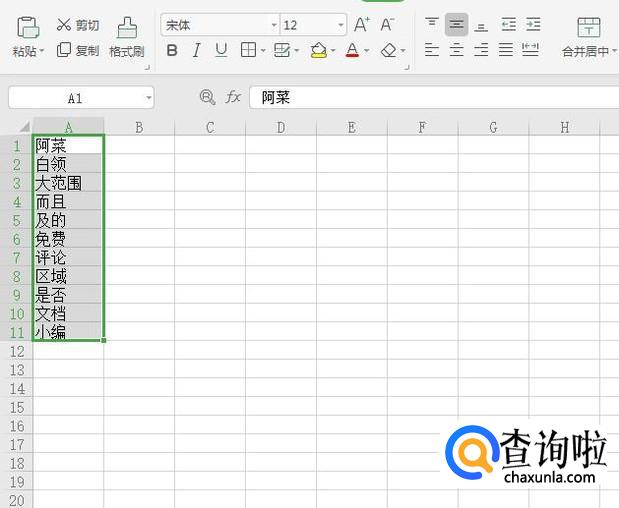Apply red font color
The image size is (619, 508).
(352, 51)
